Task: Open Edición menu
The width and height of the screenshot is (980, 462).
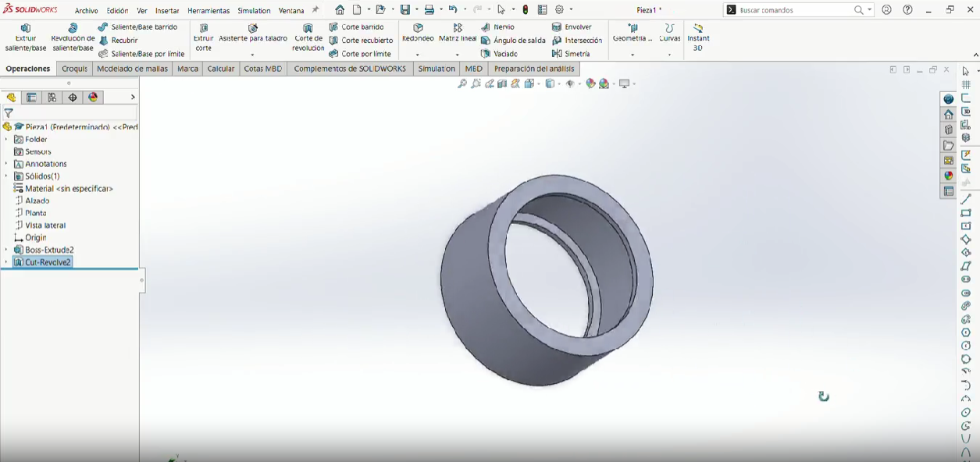Action: click(117, 11)
